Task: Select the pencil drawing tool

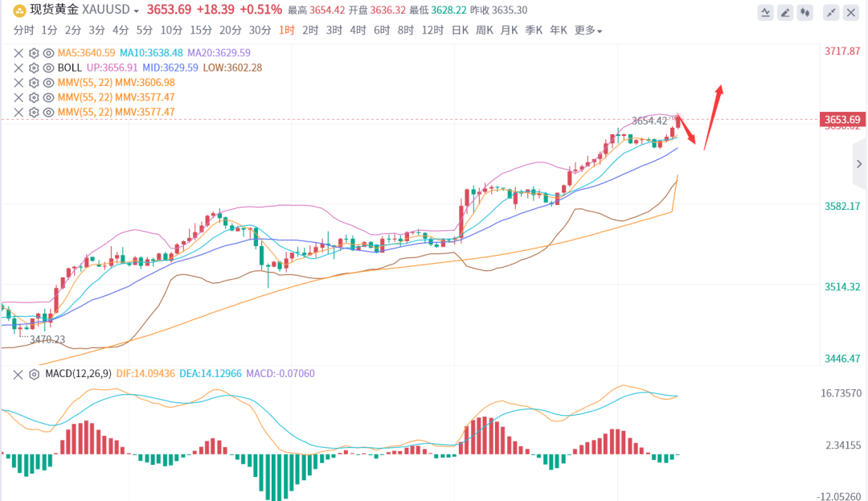Action: point(786,12)
